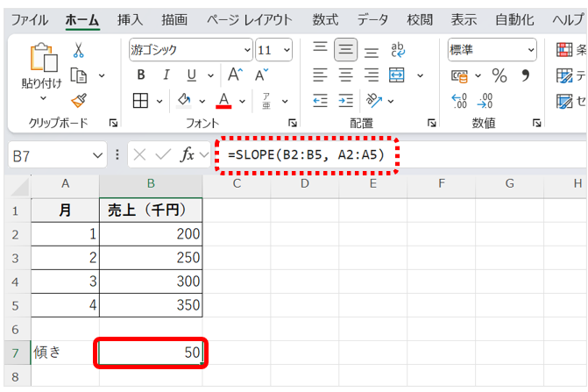Image resolution: width=588 pixels, height=392 pixels.
Task: Click in the formula bar
Action: coord(400,154)
